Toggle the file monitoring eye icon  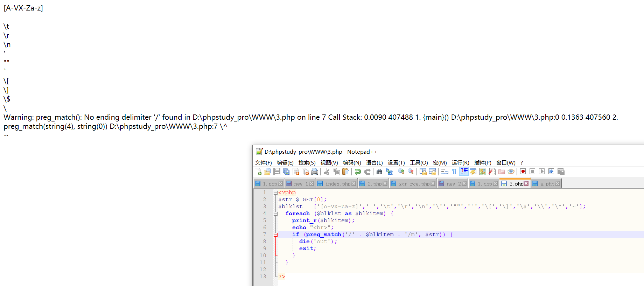511,172
